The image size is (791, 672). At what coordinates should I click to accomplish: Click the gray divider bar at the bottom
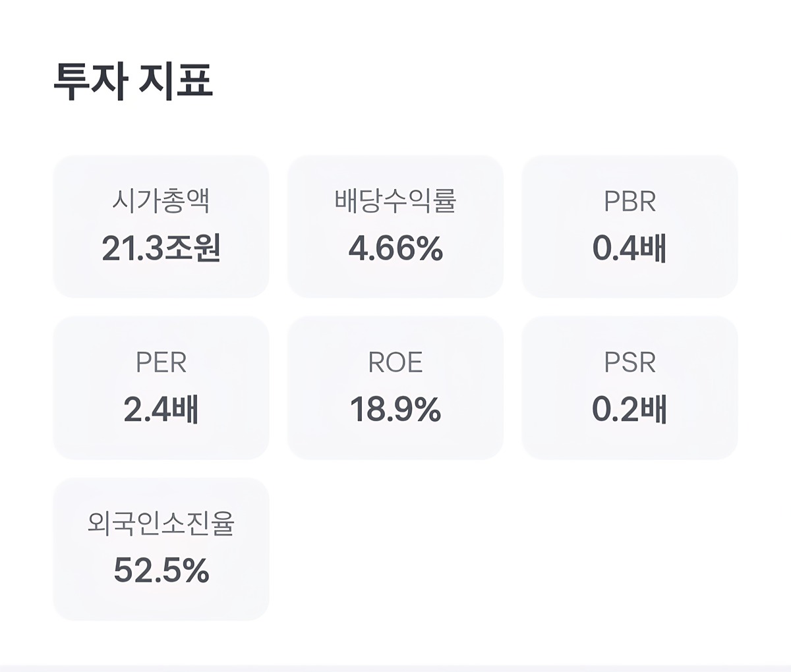(395, 668)
